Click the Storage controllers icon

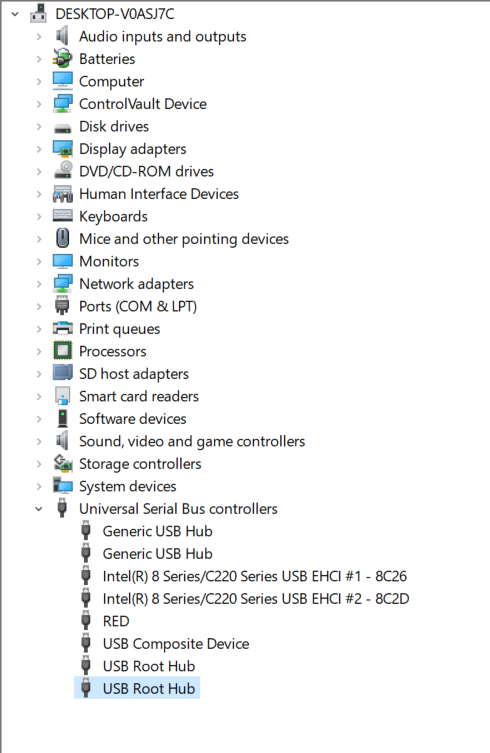point(62,463)
